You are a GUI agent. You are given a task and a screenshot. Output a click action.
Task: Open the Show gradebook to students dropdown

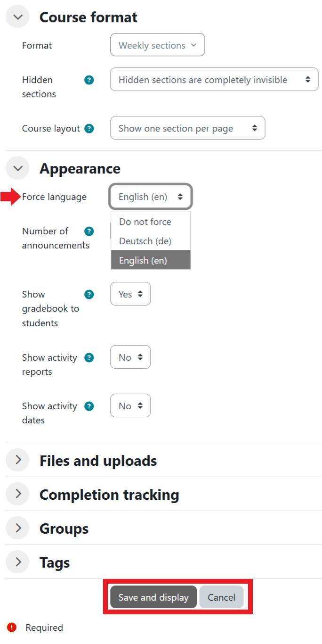130,294
